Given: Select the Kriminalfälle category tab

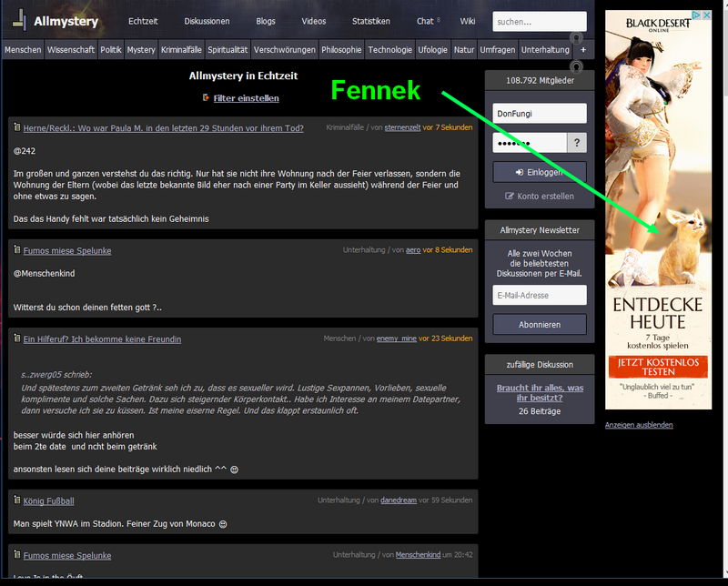Looking at the screenshot, I should point(181,50).
